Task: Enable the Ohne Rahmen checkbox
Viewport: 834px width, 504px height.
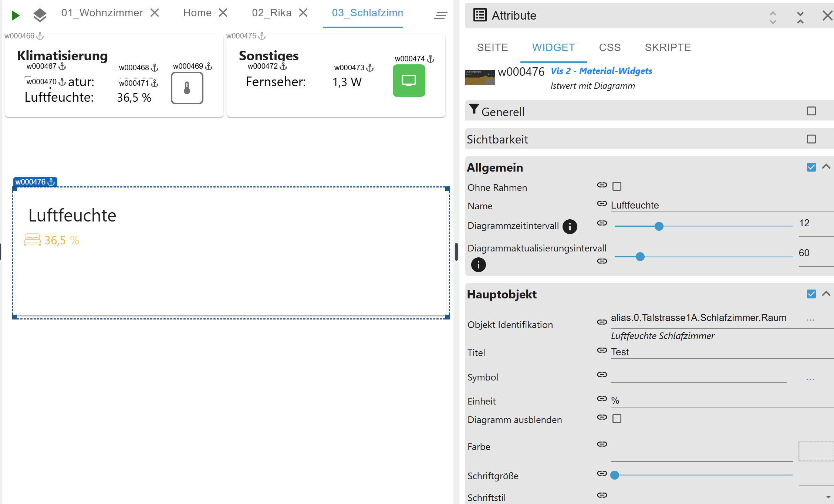Action: 617,186
